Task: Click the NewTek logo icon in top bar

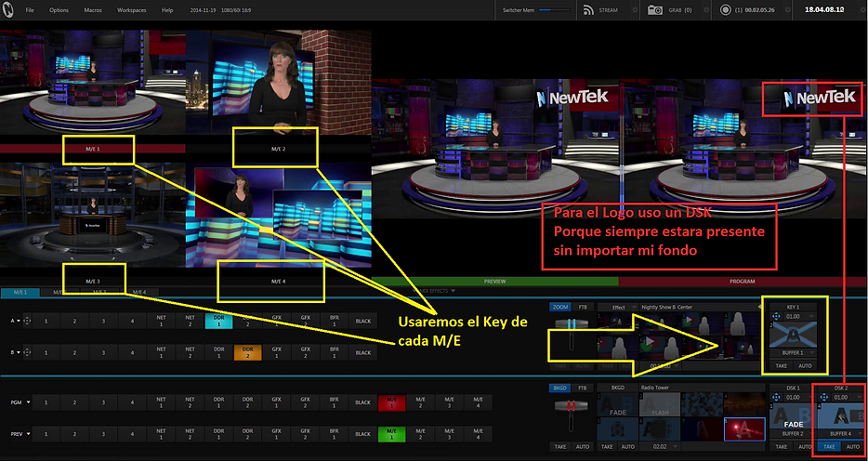Action: coord(7,10)
